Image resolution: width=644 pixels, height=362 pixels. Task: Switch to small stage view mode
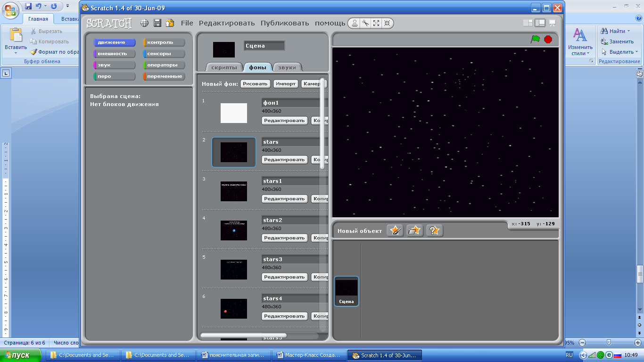(528, 23)
